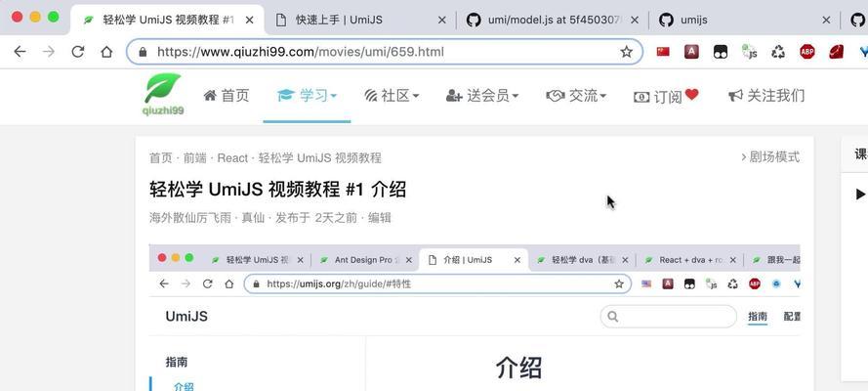Click the search box in the UmiJS video
Image resolution: width=868 pixels, height=391 pixels.
(669, 317)
